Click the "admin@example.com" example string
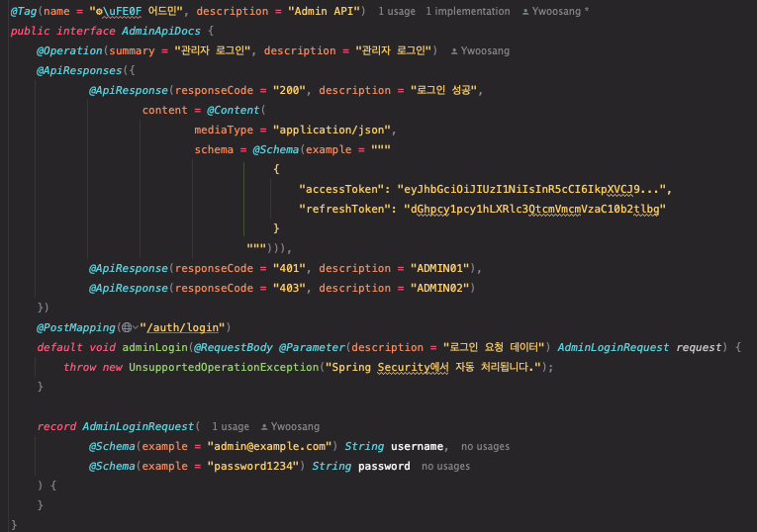The image size is (757, 532). click(x=269, y=446)
